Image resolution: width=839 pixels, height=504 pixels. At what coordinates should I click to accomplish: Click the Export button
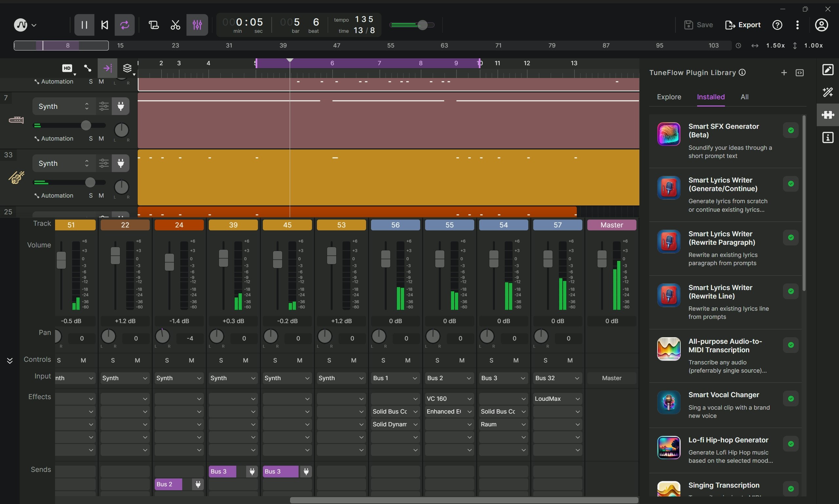point(743,25)
